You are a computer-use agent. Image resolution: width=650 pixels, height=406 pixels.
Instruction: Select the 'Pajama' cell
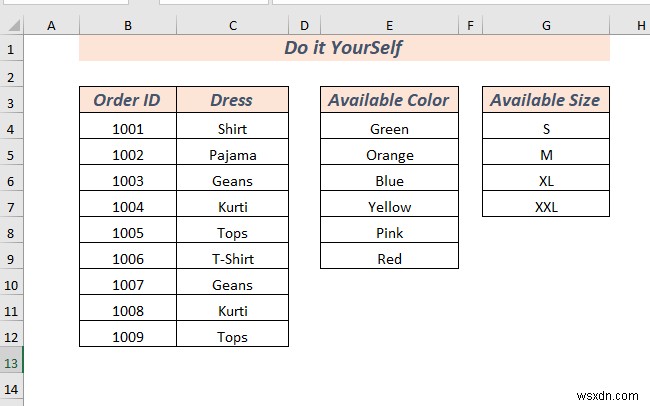pos(232,155)
